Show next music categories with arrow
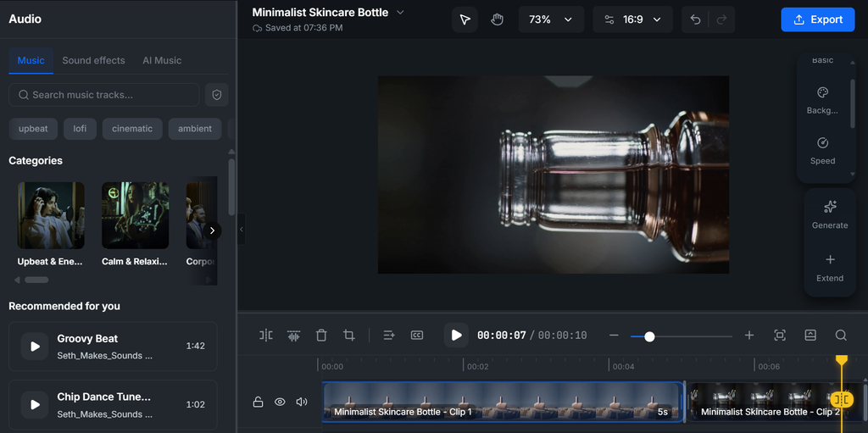 point(212,230)
